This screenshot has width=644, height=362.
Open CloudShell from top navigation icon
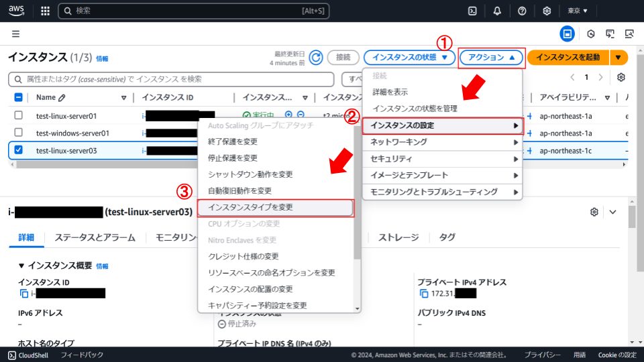(472, 11)
